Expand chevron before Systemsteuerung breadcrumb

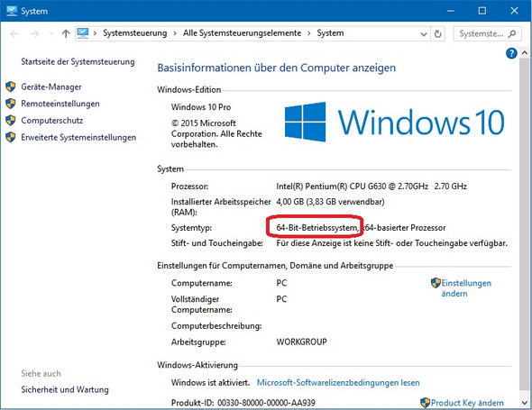click(95, 33)
